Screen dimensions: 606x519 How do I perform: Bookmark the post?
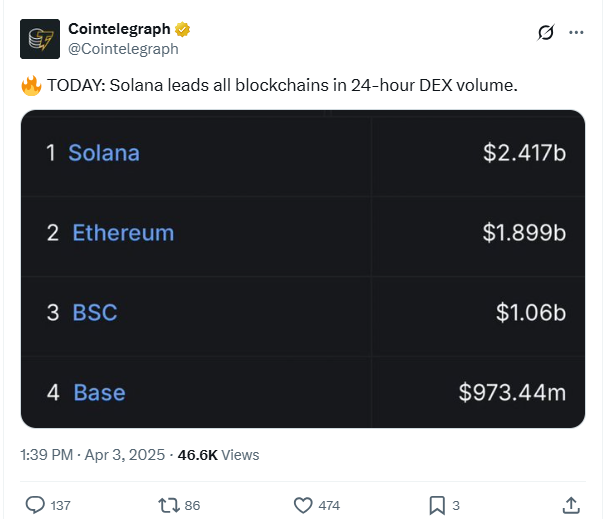[x=437, y=505]
